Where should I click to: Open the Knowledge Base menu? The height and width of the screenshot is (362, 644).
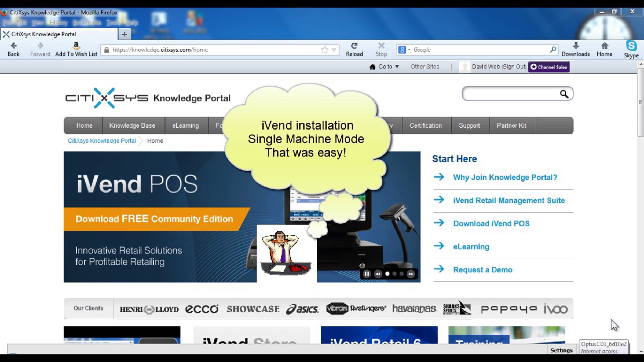pos(132,125)
